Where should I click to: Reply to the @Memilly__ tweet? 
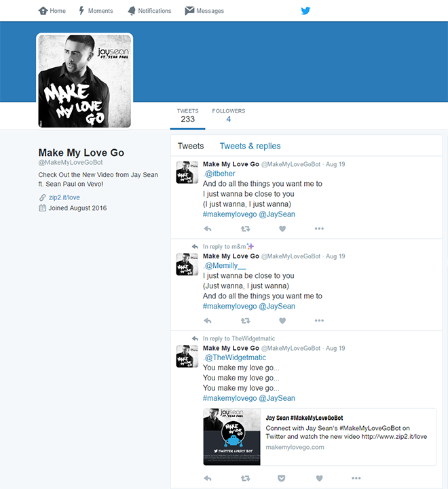pyautogui.click(x=208, y=321)
